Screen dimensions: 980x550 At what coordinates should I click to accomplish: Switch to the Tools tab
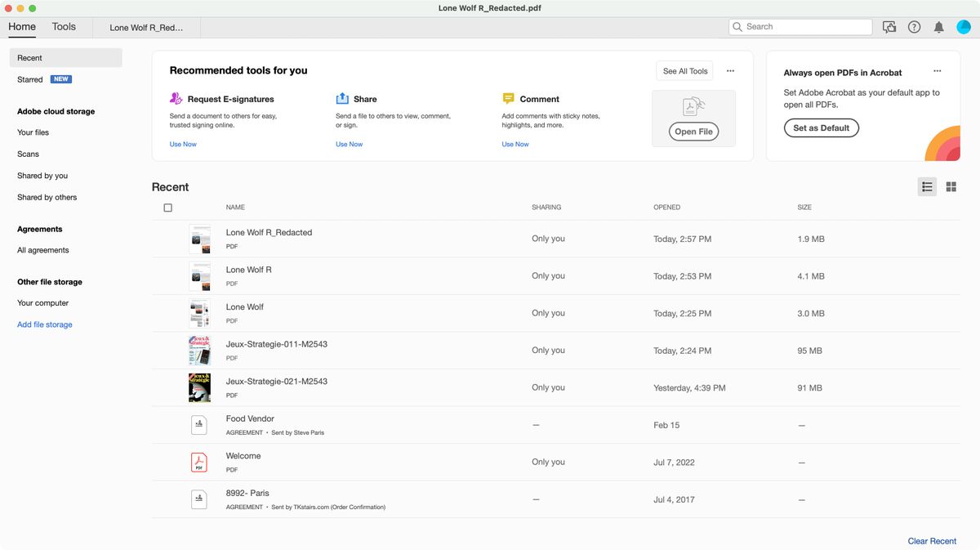(x=64, y=26)
